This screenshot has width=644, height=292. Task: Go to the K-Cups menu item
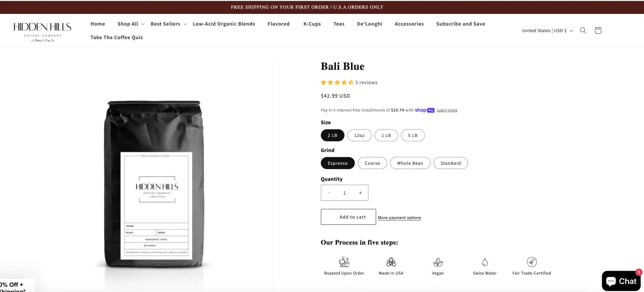[x=312, y=24]
